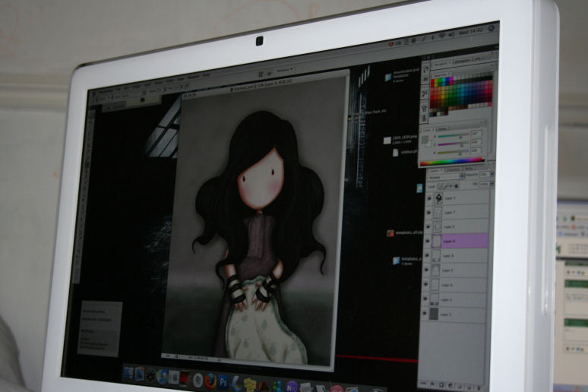Open Finder from the Dock
Screen dimensions: 588x392
coord(128,373)
